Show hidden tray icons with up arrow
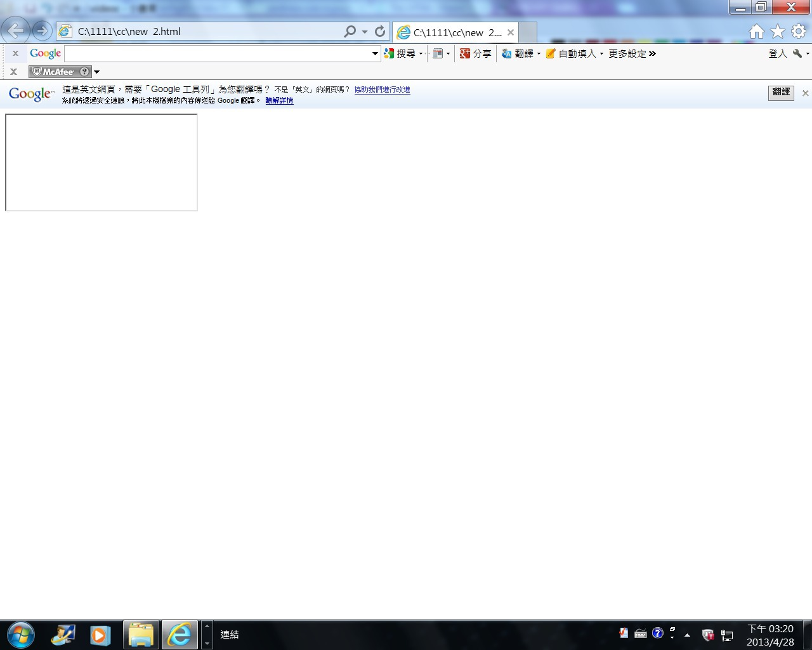The width and height of the screenshot is (812, 650). [x=687, y=635]
